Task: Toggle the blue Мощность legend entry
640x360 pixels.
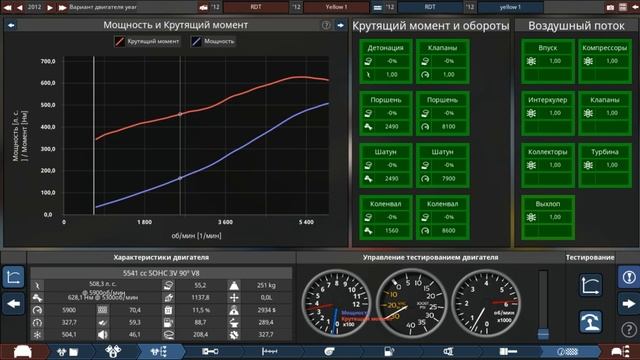Action: coord(213,41)
